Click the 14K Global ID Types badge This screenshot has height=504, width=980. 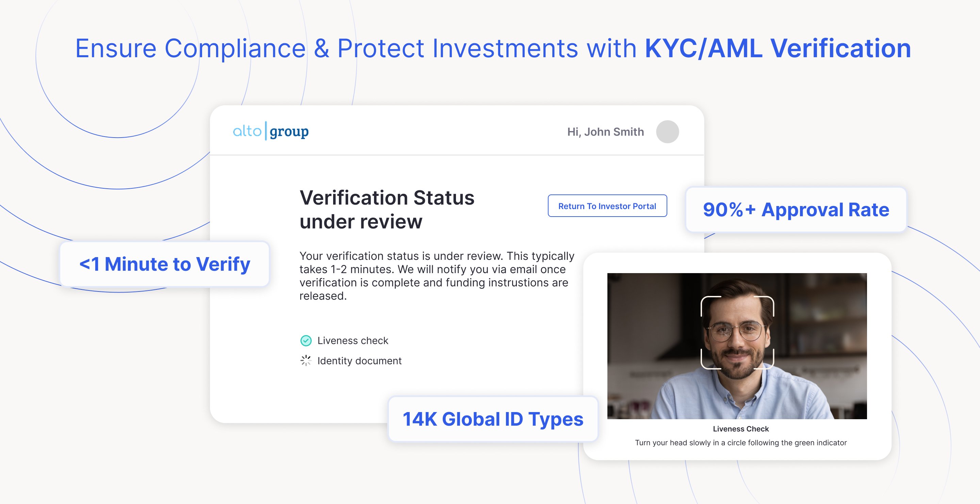493,419
